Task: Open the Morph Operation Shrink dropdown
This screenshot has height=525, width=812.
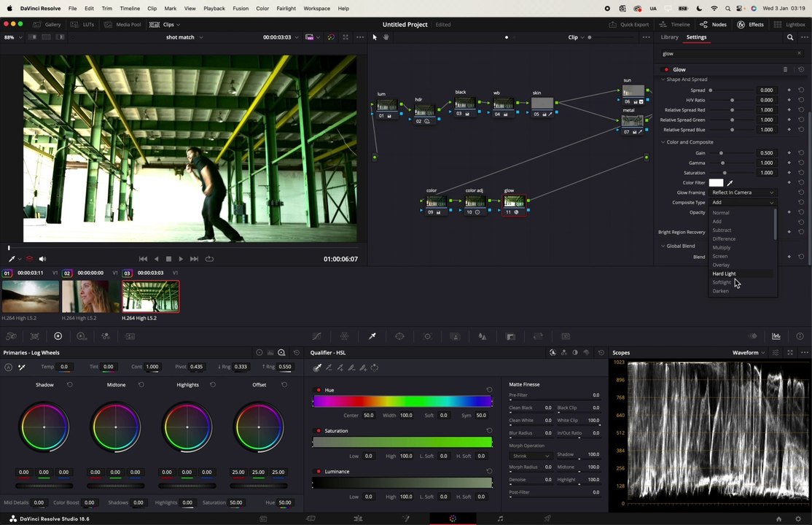Action: tap(531, 456)
